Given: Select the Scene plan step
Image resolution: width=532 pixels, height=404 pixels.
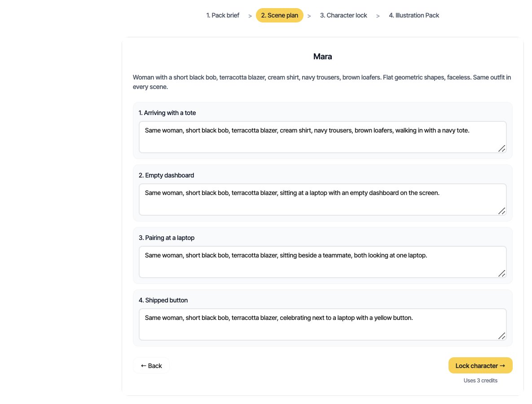Looking at the screenshot, I should (x=280, y=15).
